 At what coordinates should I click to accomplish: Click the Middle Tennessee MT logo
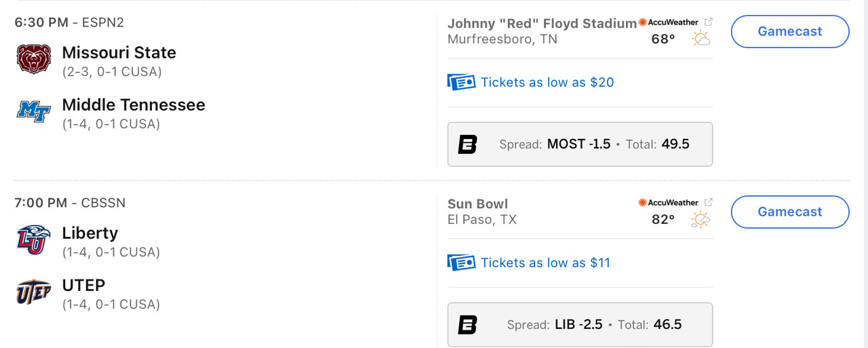click(x=34, y=112)
